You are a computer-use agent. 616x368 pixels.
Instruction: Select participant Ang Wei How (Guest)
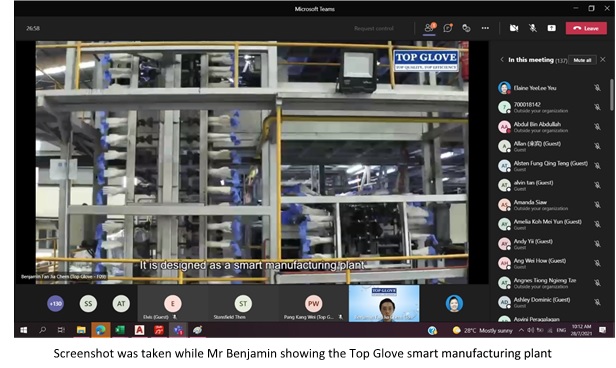coord(550,263)
